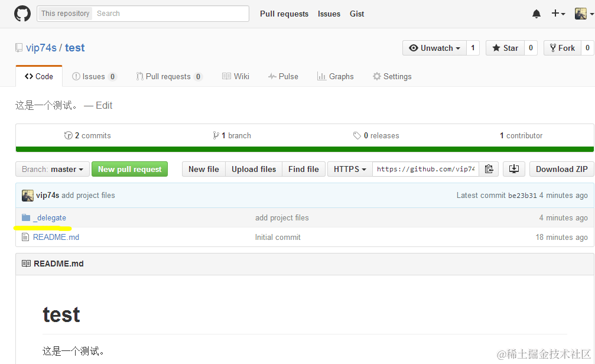
Task: Open latest commit message in commit bar
Action: click(x=88, y=196)
